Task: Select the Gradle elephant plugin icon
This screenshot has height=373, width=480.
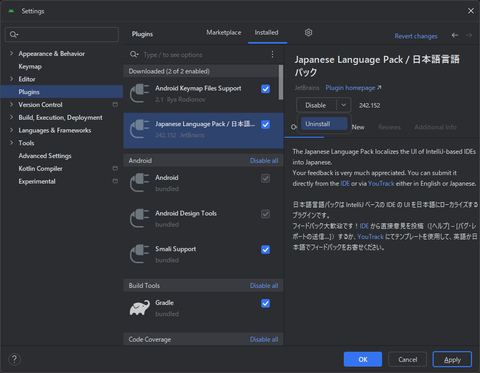Action: click(x=140, y=308)
